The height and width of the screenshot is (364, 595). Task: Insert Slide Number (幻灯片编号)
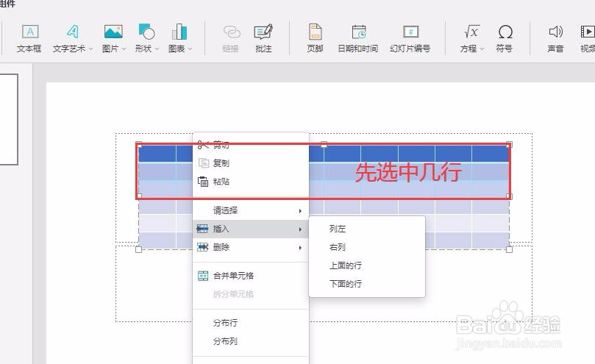click(x=410, y=38)
